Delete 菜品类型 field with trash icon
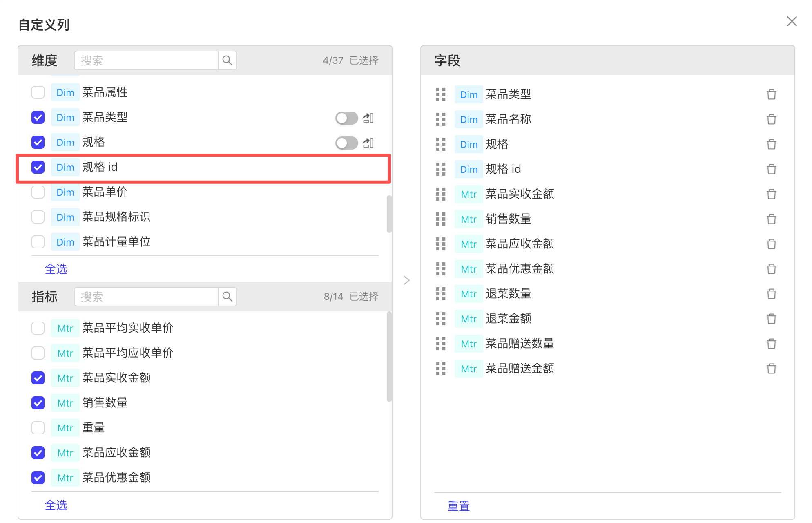The height and width of the screenshot is (523, 812). pyautogui.click(x=771, y=94)
